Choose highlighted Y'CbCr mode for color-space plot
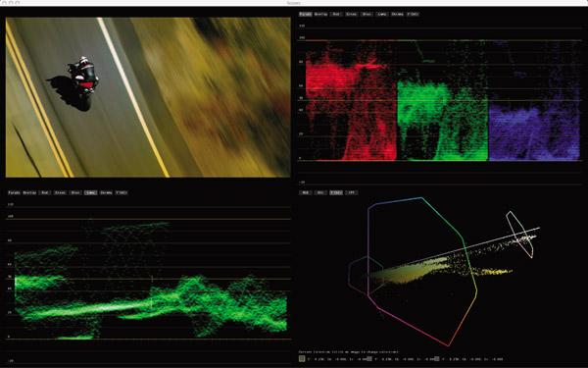Image resolution: width=588 pixels, height=368 pixels. point(335,192)
